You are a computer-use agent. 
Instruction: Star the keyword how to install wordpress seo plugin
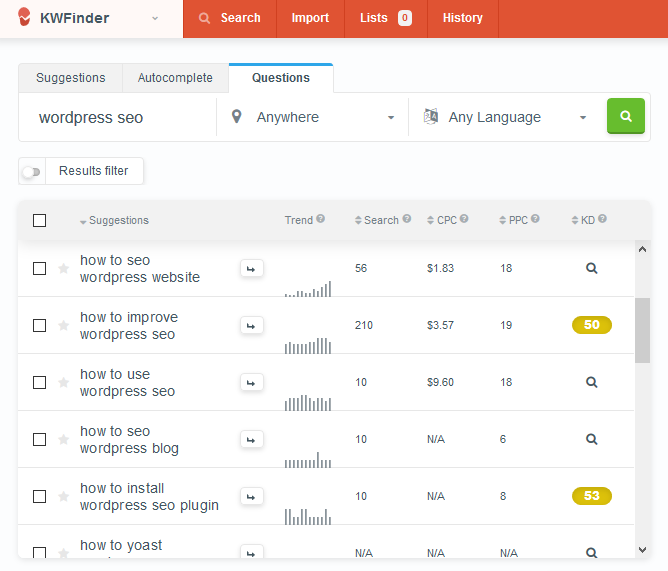click(63, 496)
